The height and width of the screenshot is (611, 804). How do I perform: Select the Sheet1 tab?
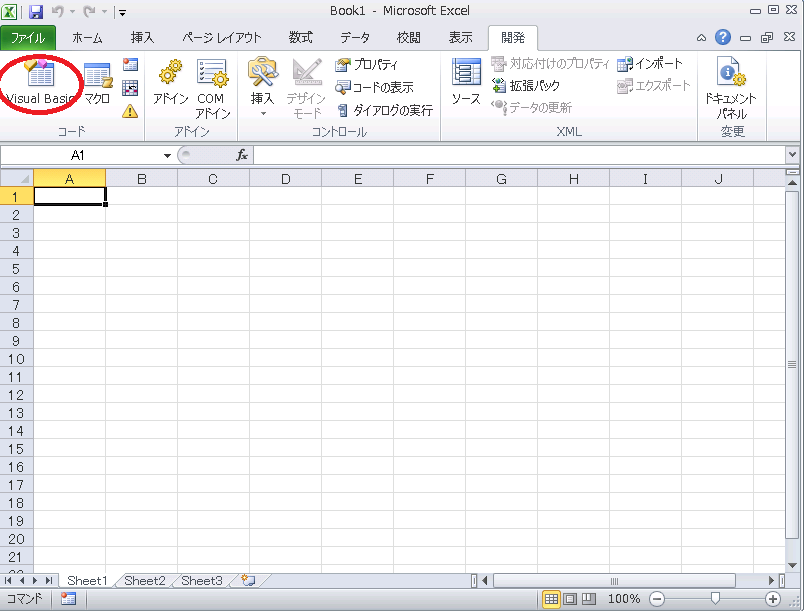coord(87,581)
